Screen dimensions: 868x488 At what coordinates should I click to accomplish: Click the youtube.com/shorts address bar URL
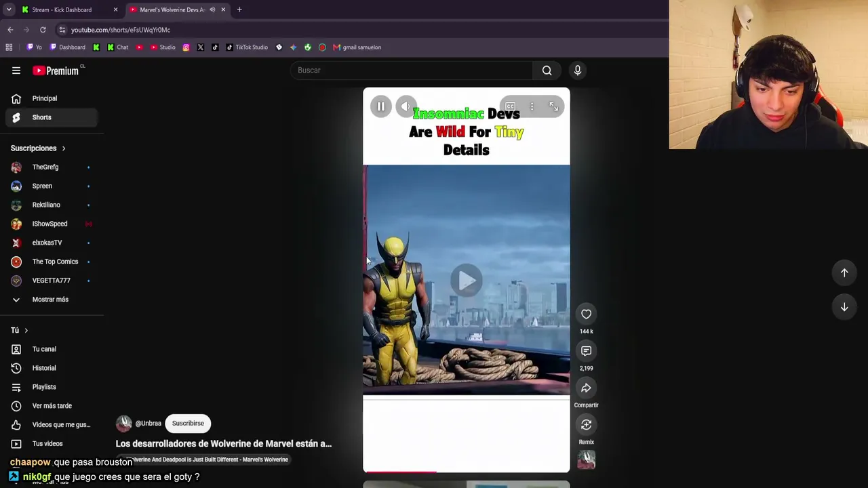point(121,30)
